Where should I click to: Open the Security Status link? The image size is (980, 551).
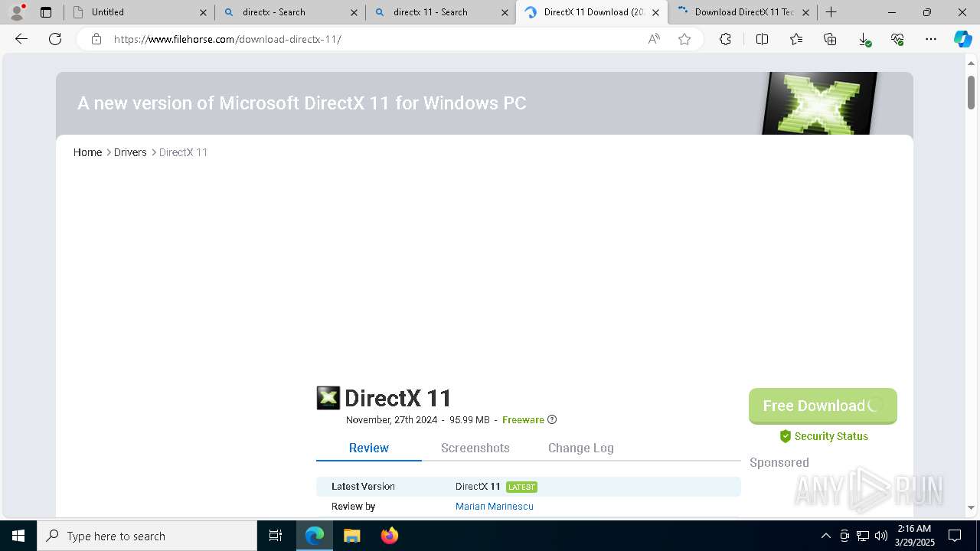824,436
